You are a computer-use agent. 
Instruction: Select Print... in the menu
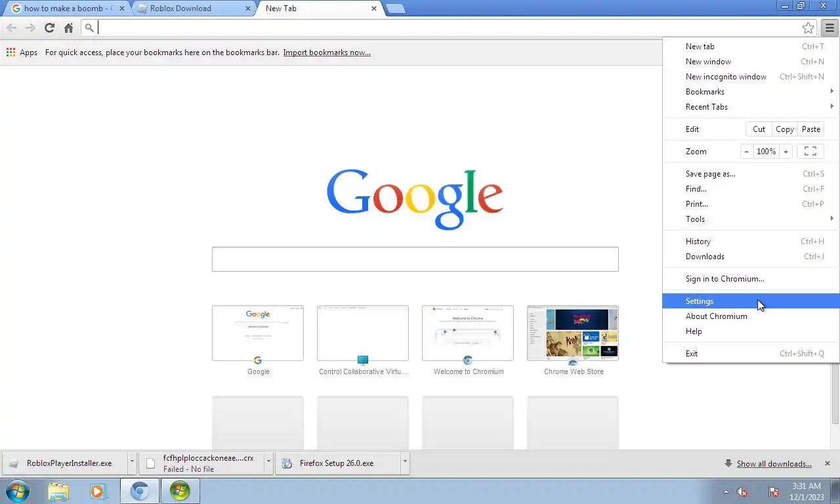(751, 204)
